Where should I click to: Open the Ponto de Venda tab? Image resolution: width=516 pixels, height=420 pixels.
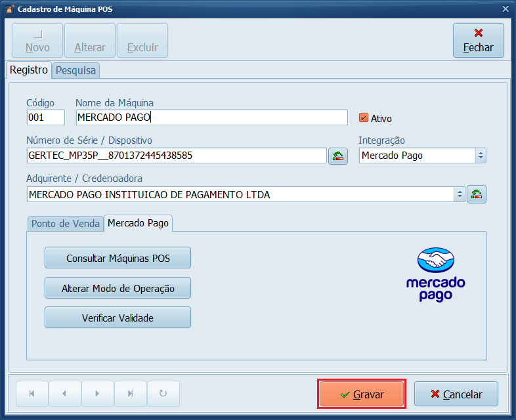(x=65, y=223)
